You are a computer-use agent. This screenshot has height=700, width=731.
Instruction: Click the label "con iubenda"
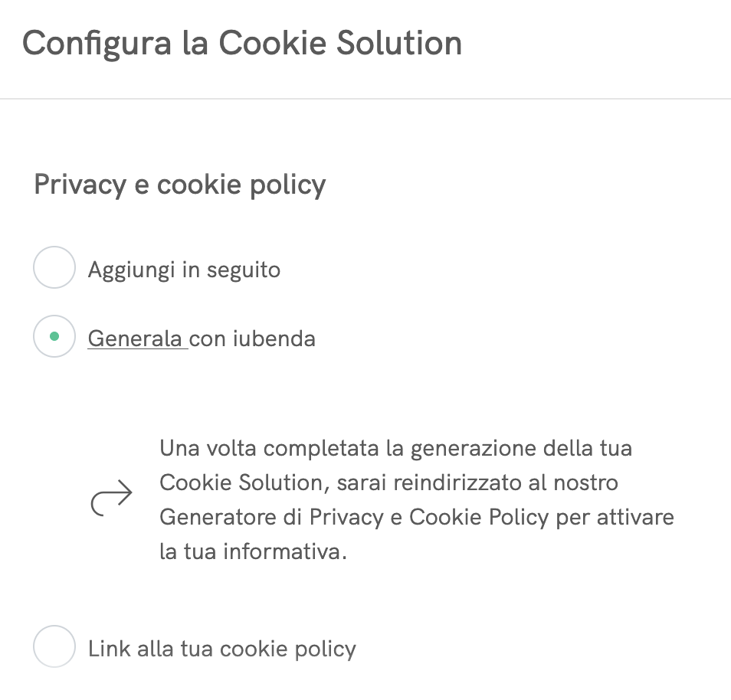[251, 338]
